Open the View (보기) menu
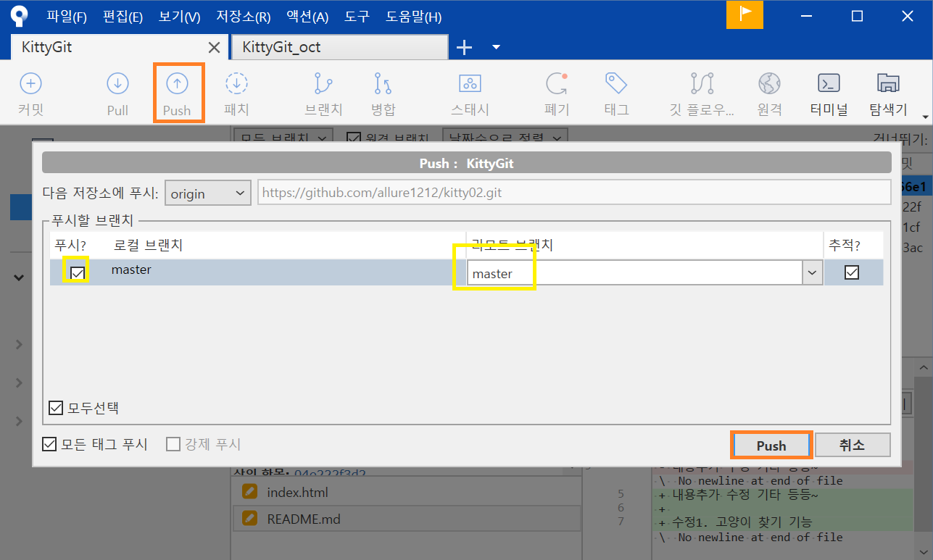Viewport: 933px width, 560px height. (180, 17)
